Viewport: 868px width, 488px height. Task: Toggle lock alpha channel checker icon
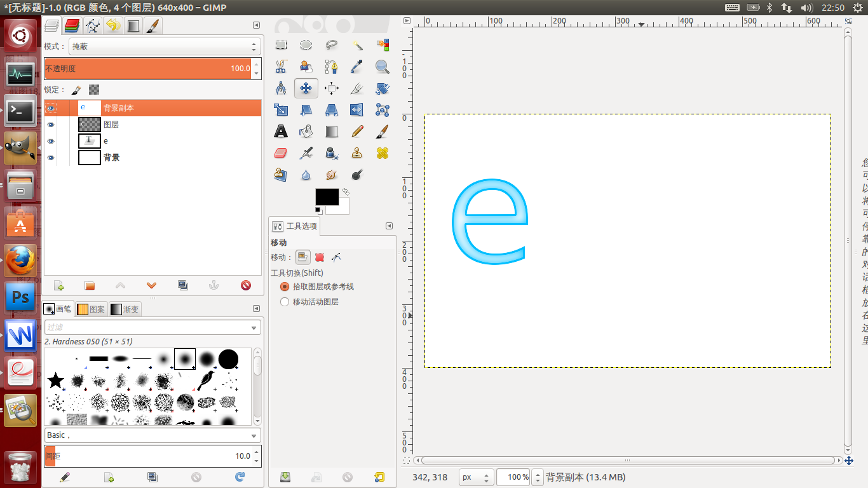[x=94, y=90]
